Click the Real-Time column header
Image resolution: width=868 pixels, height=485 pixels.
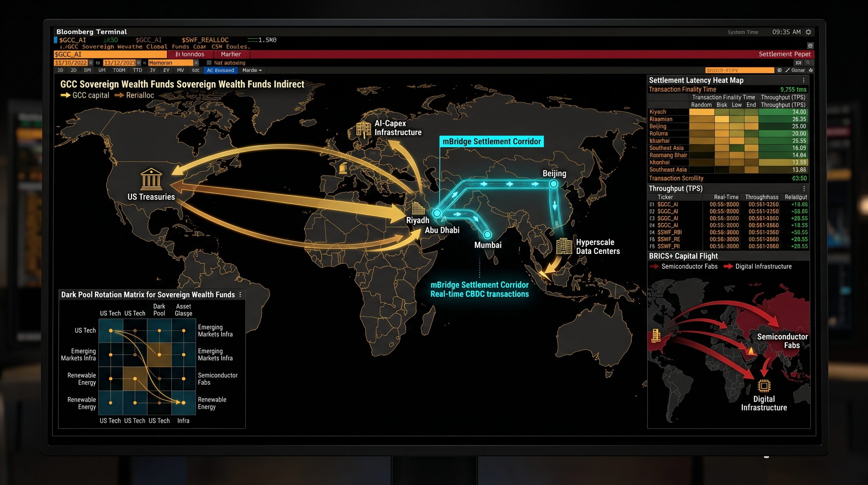[726, 197]
